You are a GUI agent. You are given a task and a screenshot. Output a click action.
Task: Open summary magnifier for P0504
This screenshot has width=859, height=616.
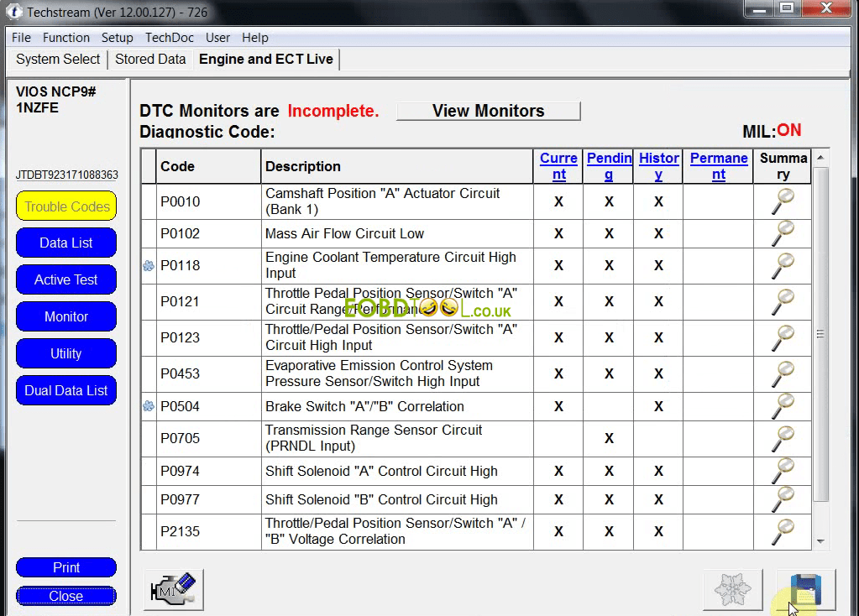[783, 406]
